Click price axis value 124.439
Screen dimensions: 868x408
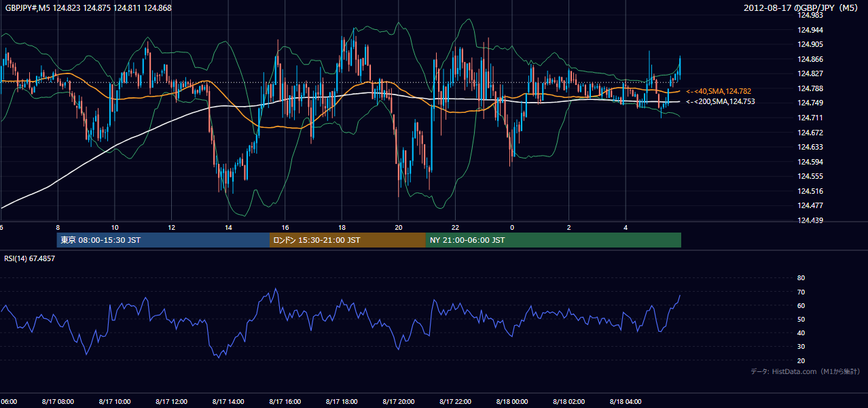810,220
